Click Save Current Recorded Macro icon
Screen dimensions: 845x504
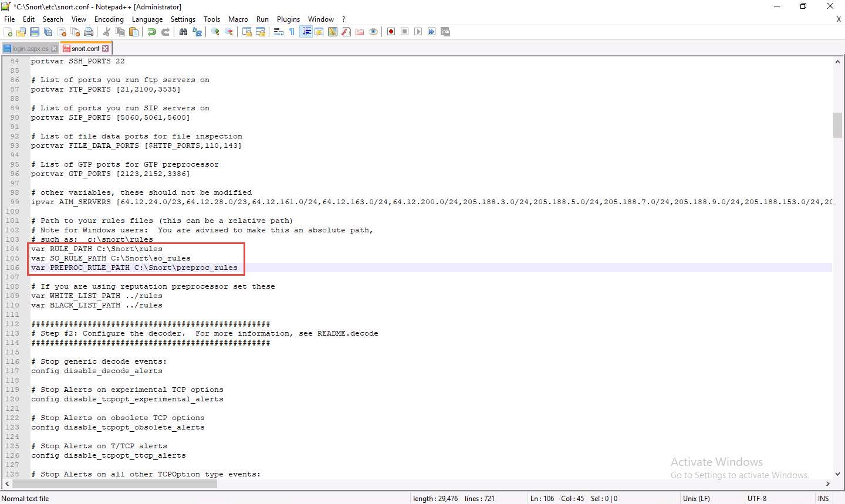coord(445,32)
